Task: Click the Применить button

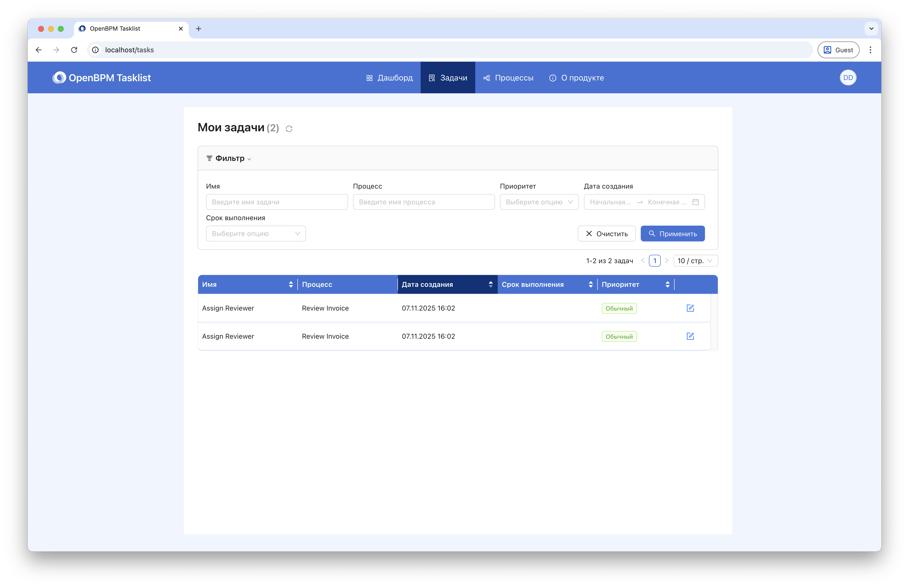Action: [x=673, y=234]
